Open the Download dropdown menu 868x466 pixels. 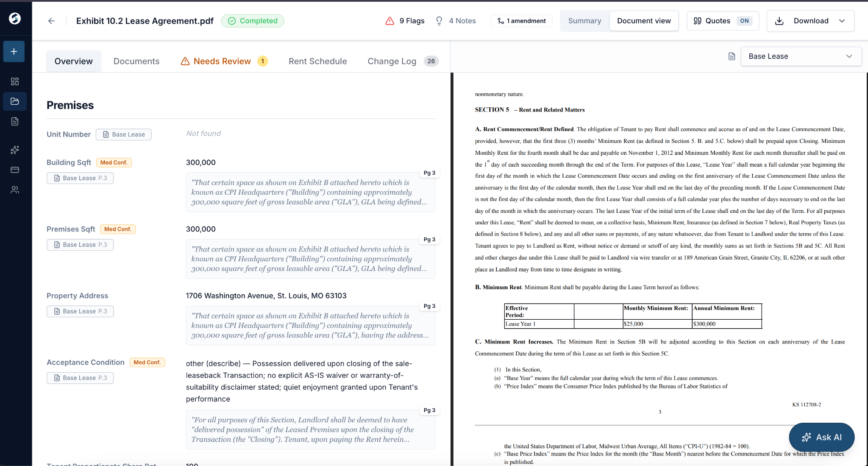tap(810, 21)
